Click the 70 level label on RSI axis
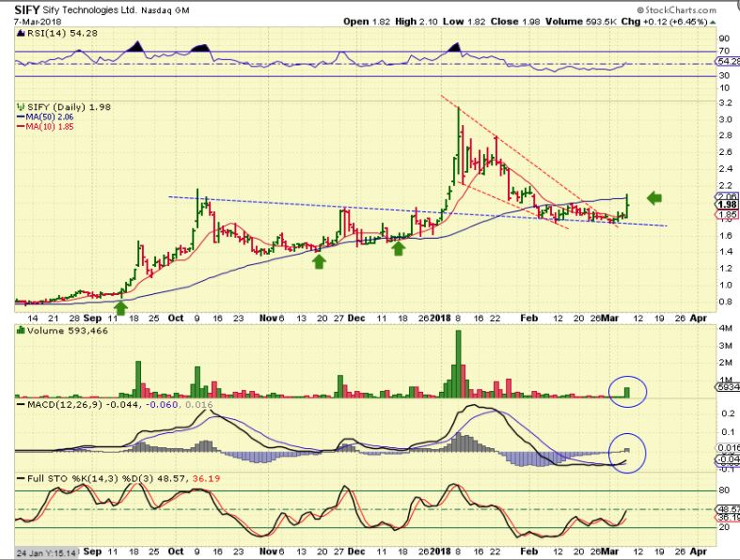 pos(724,51)
